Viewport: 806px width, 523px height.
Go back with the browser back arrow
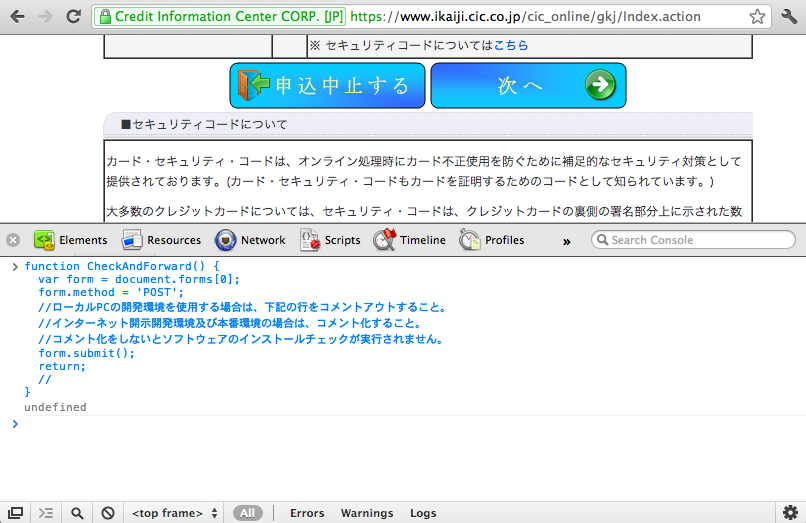point(17,16)
